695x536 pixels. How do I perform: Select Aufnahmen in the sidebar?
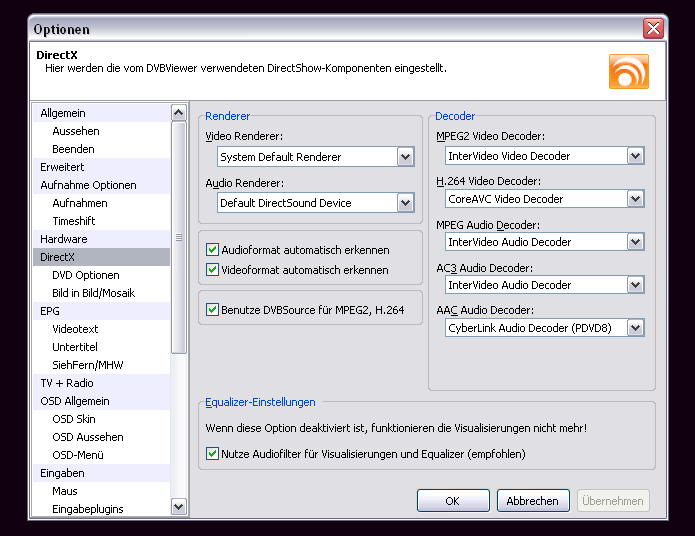[102, 203]
